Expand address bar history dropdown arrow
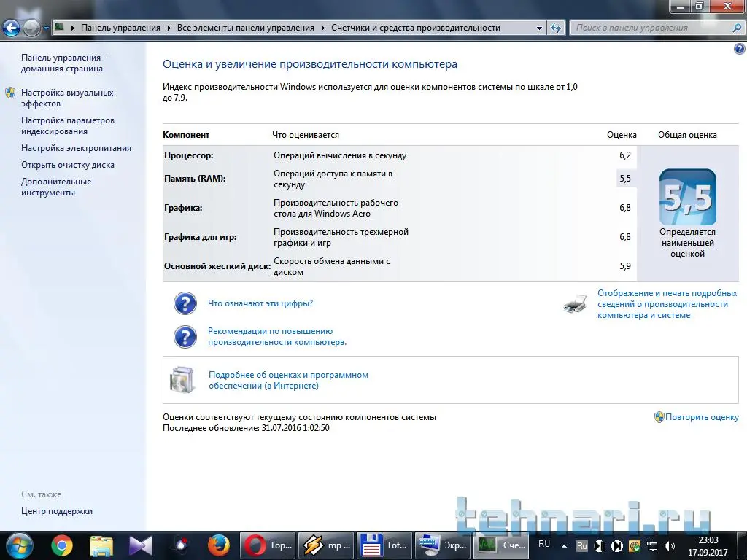The width and height of the screenshot is (747, 560). coord(539,28)
